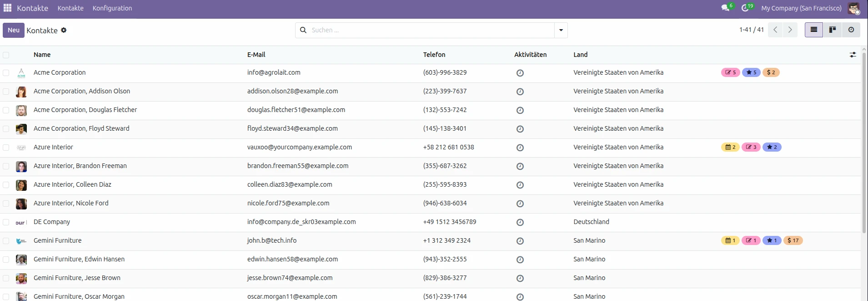Open optional columns adjust icon
868x301 pixels.
tap(853, 55)
